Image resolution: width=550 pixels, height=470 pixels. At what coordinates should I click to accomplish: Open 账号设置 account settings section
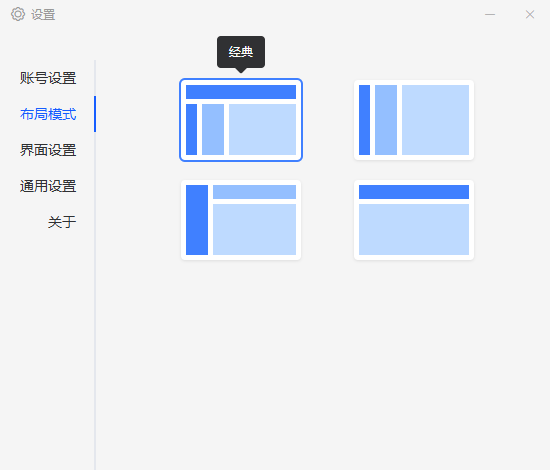[x=48, y=78]
